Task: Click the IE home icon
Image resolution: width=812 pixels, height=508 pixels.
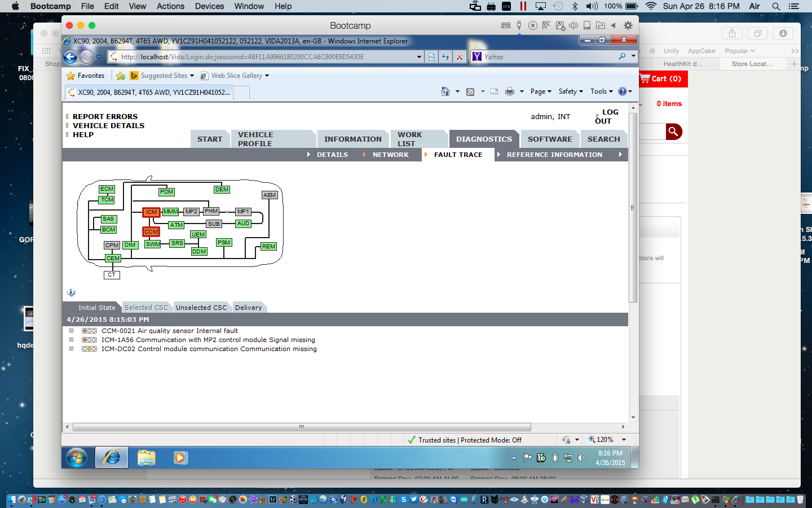Action: point(445,91)
